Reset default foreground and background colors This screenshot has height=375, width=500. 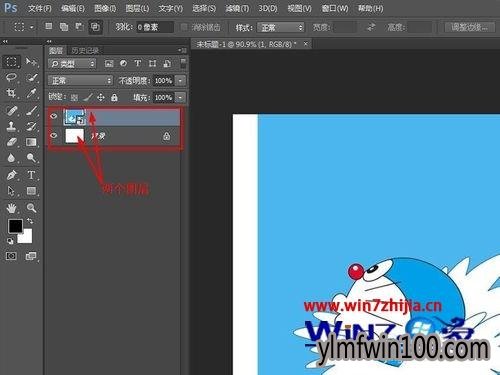10,241
